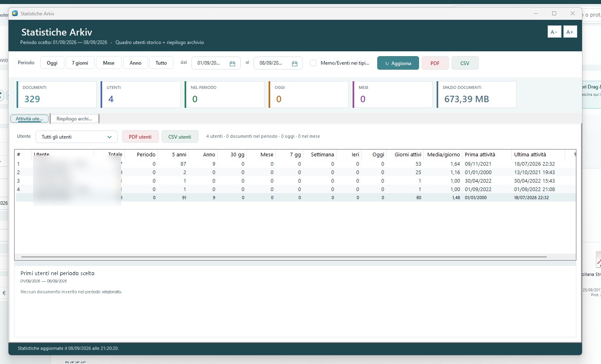
Task: Click the PDF utenti export button
Action: pos(140,137)
